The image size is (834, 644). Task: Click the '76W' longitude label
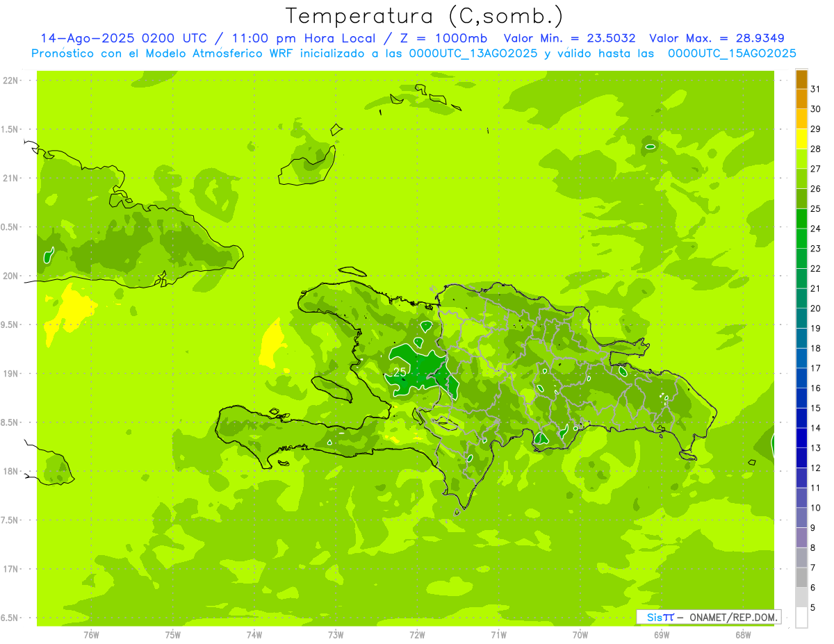pyautogui.click(x=91, y=635)
